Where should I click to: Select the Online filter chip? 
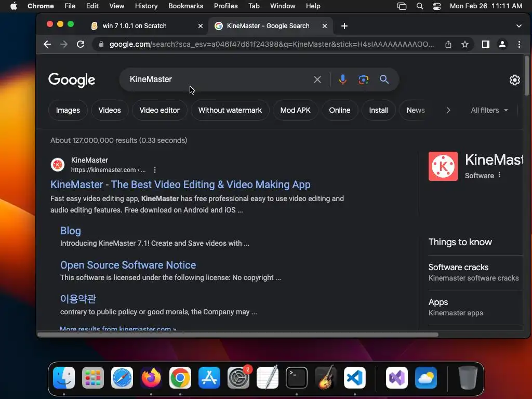coord(340,110)
